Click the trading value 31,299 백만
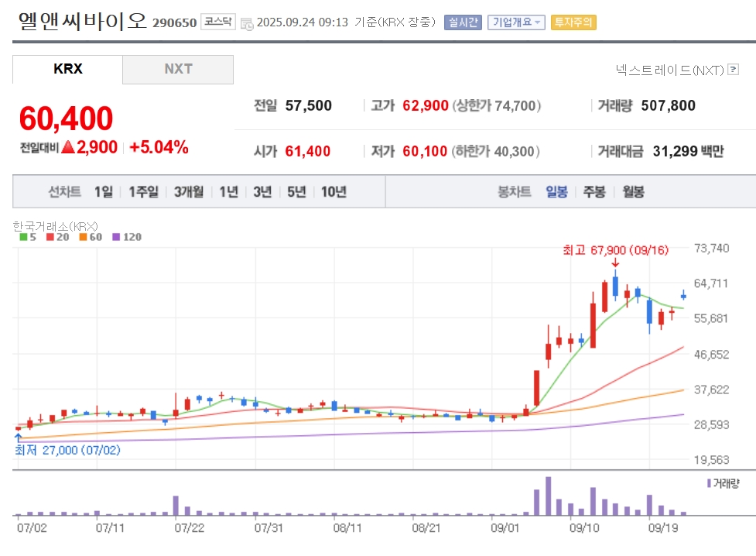Viewport: 756px width, 556px height. (689, 152)
